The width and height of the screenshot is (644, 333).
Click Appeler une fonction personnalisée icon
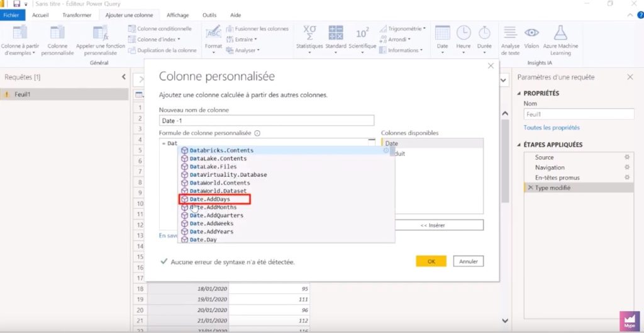click(x=100, y=33)
